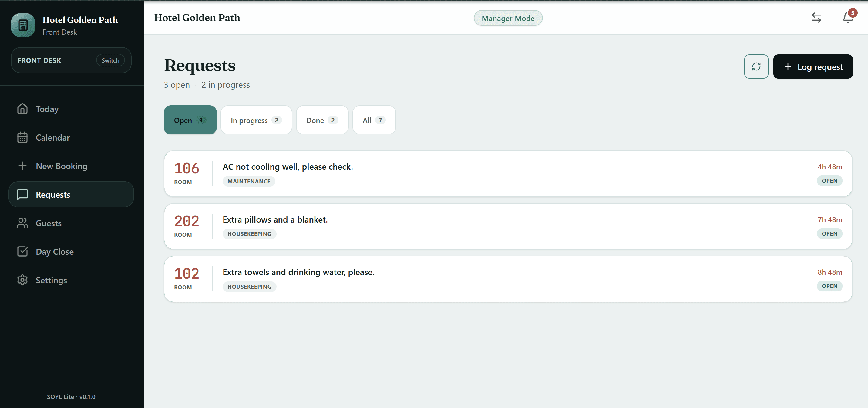
Task: Click the Guests people icon
Action: pyautogui.click(x=22, y=223)
